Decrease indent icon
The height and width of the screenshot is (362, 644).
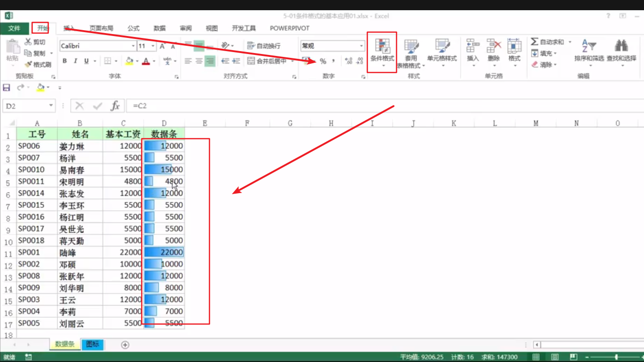tap(225, 61)
